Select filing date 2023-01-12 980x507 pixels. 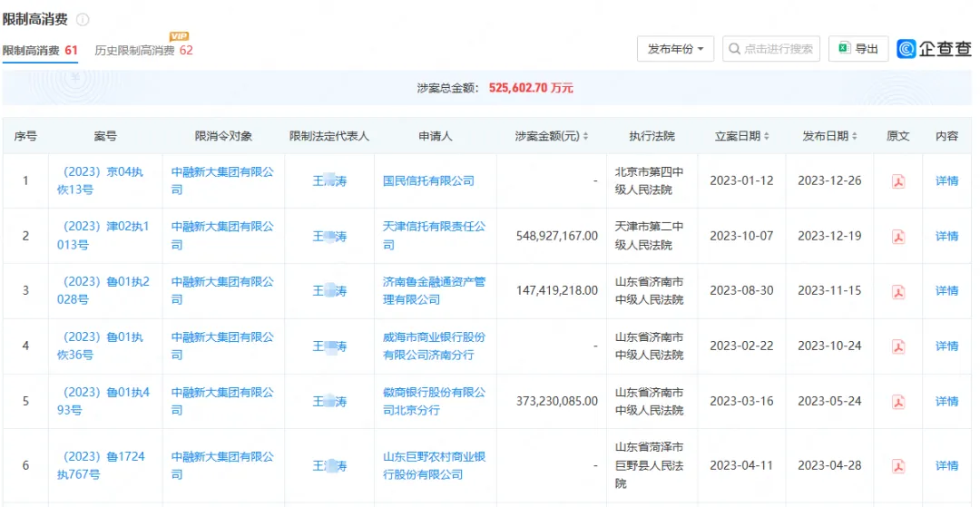[x=742, y=181]
